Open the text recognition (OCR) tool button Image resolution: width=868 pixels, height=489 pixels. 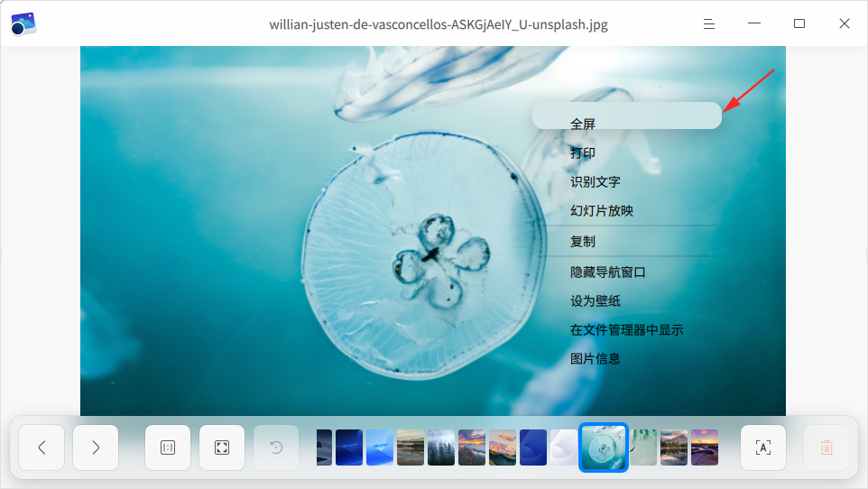pos(763,447)
